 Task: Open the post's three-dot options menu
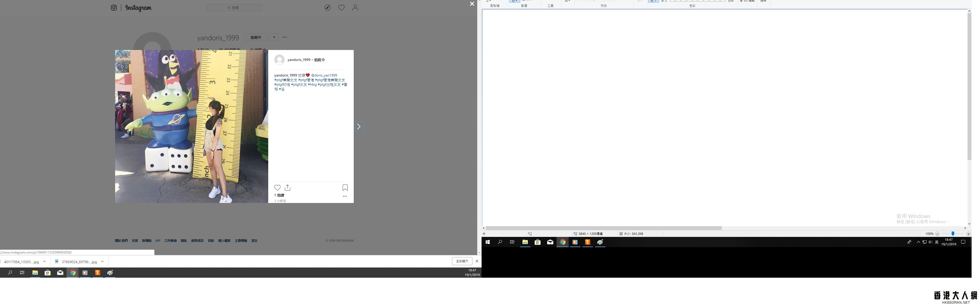click(345, 196)
